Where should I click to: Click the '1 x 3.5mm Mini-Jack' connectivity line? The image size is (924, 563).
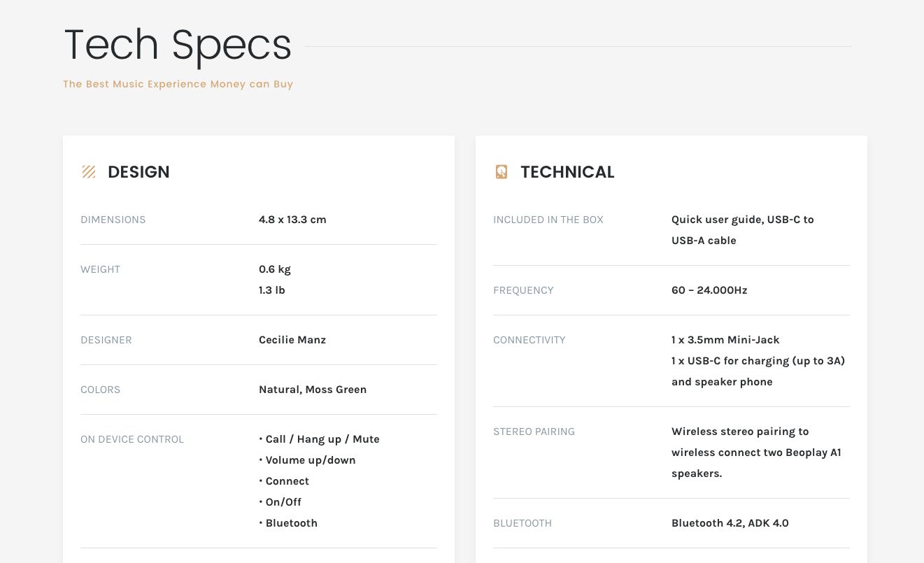tap(725, 340)
